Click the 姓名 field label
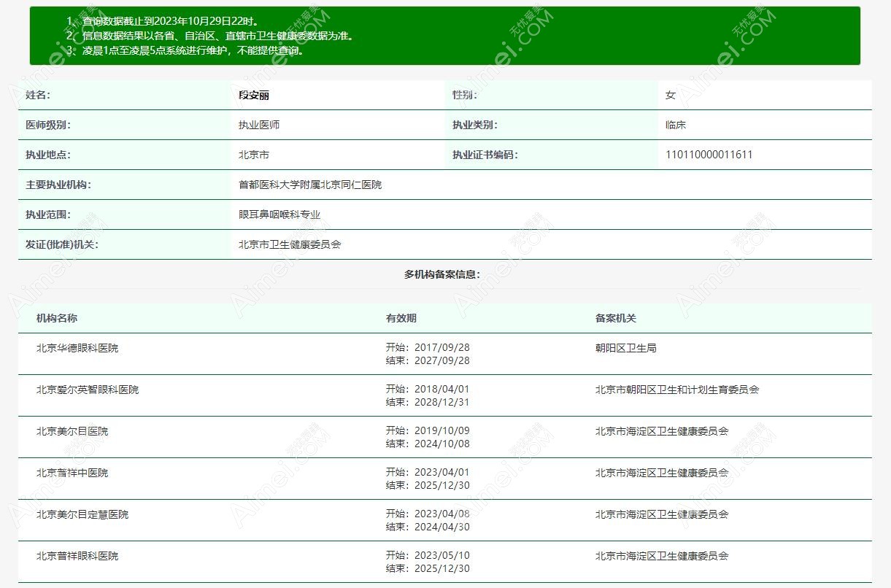 tap(38, 95)
